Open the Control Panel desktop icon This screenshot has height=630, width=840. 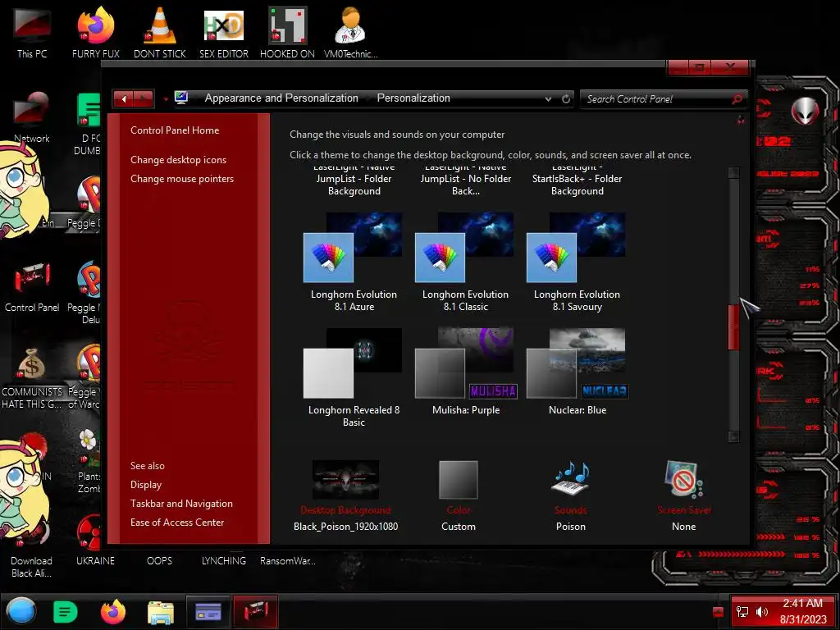point(32,286)
